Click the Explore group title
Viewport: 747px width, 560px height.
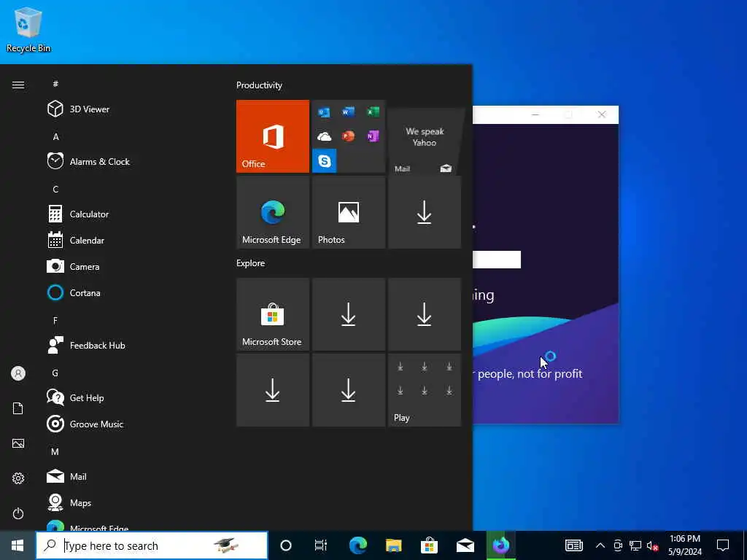coord(251,262)
